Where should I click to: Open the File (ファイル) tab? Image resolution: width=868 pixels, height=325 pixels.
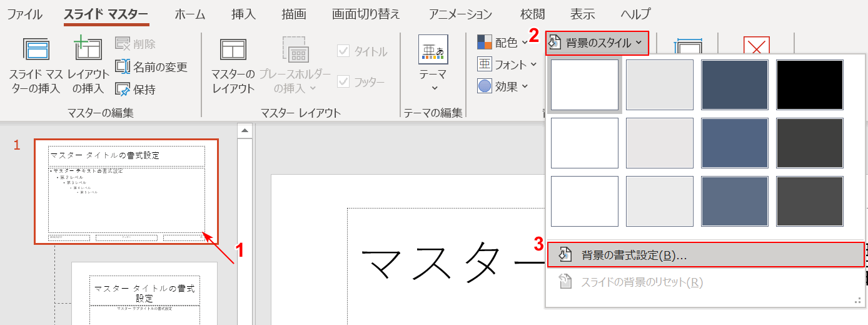click(25, 14)
